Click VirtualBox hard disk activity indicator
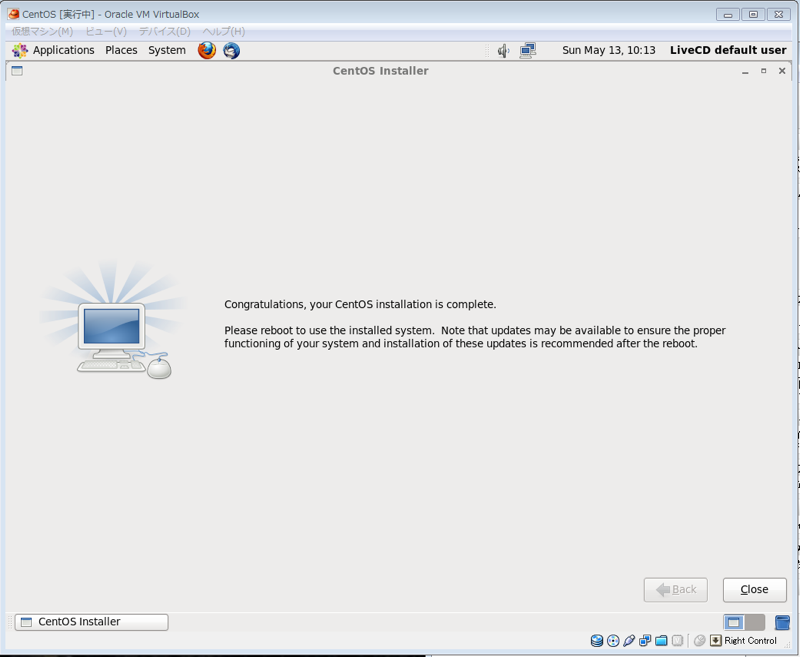 [596, 640]
